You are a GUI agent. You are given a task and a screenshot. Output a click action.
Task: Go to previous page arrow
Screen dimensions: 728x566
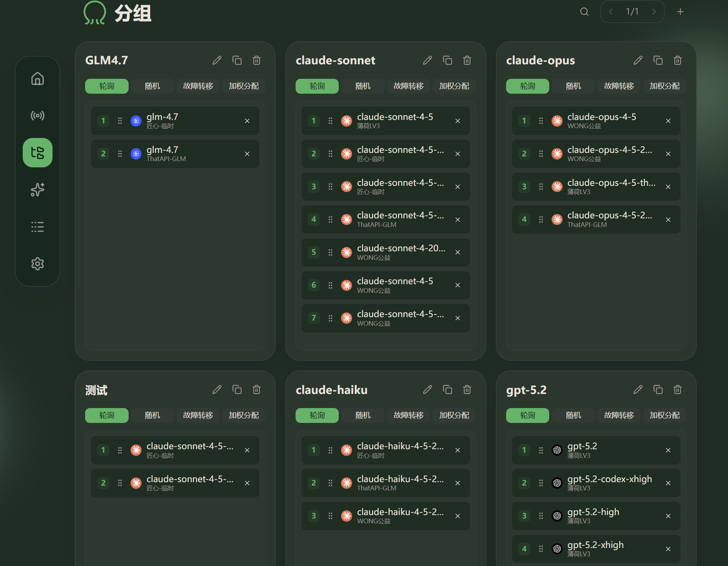click(x=611, y=12)
